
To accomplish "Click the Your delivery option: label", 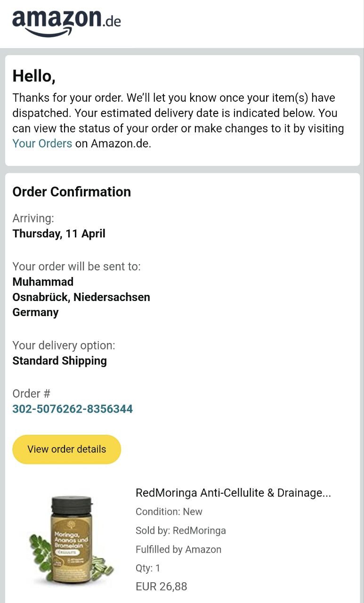I will [x=64, y=345].
